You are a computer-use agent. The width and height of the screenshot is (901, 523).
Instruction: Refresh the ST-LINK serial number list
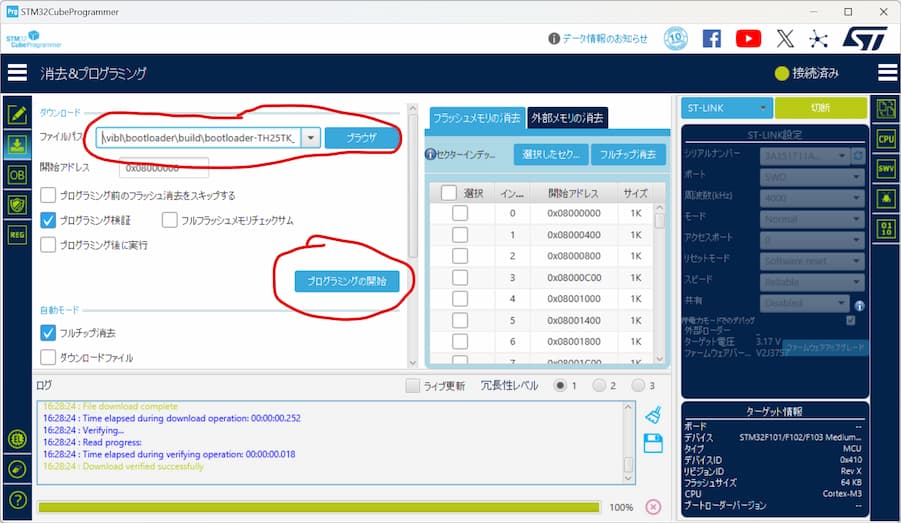pyautogui.click(x=858, y=156)
